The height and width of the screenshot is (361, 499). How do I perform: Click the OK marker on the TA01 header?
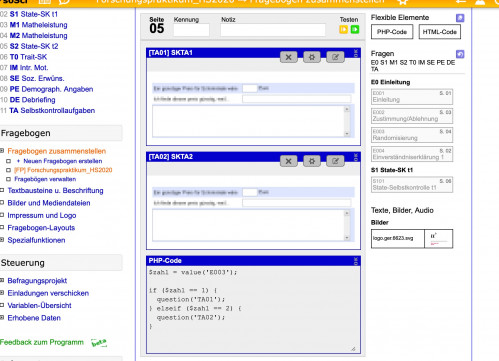[x=356, y=53]
